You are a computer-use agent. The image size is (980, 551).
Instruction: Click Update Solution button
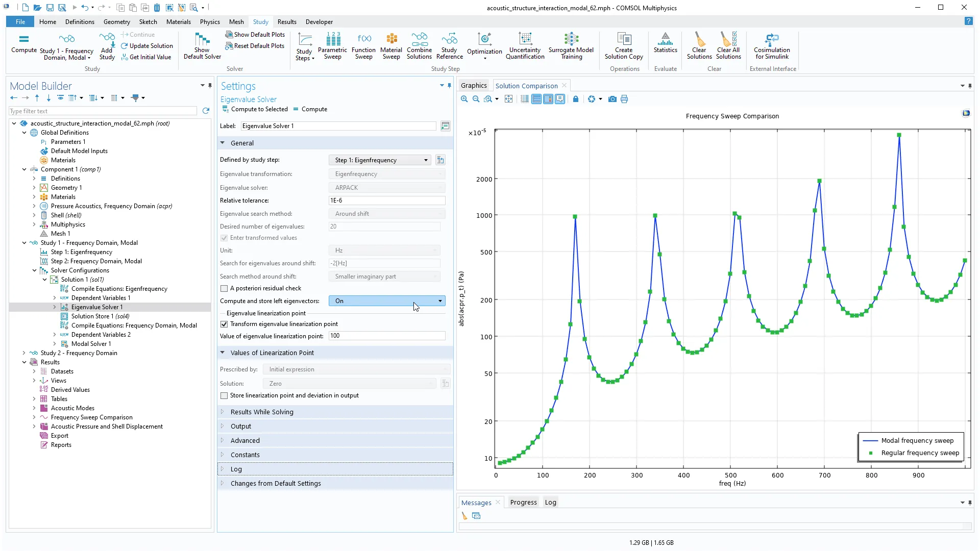pos(147,46)
